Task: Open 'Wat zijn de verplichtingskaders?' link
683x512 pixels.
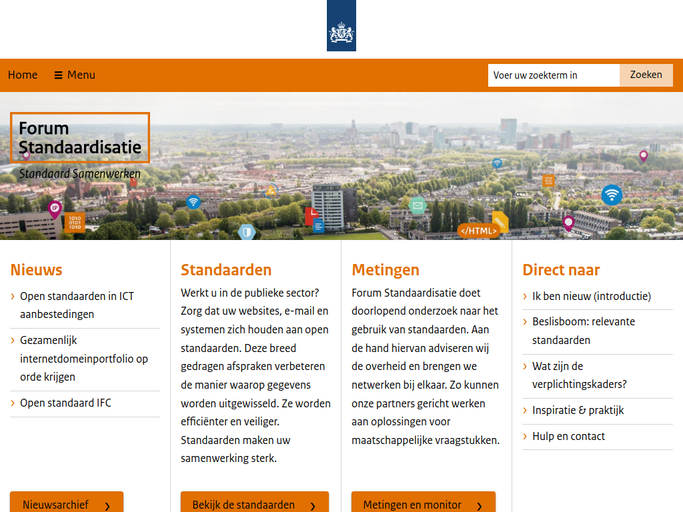Action: (x=579, y=375)
